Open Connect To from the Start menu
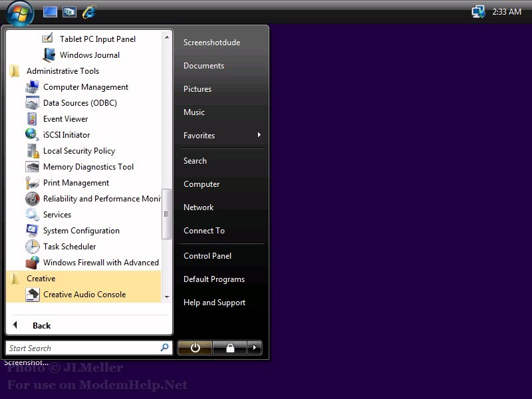 pos(204,231)
